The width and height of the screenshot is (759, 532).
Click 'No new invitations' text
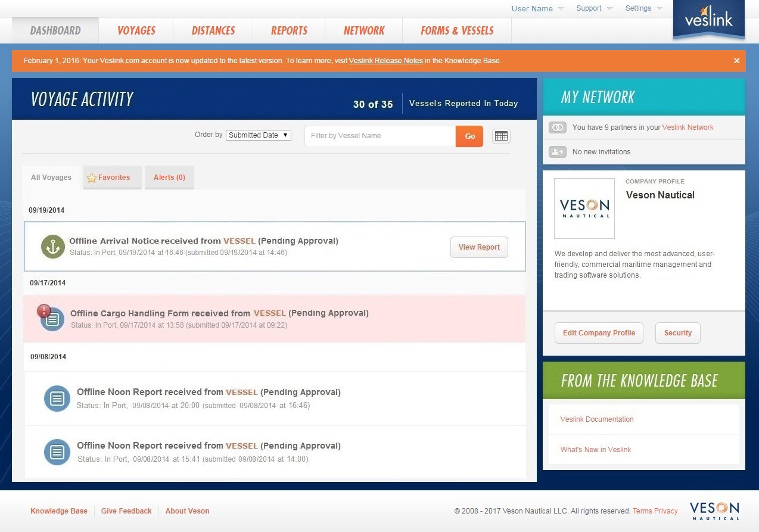(601, 152)
